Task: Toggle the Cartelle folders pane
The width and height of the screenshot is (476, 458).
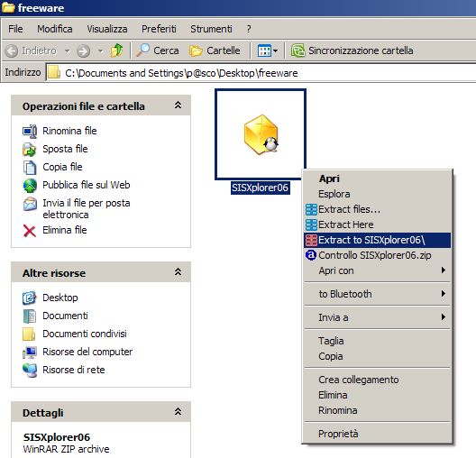Action: click(215, 50)
